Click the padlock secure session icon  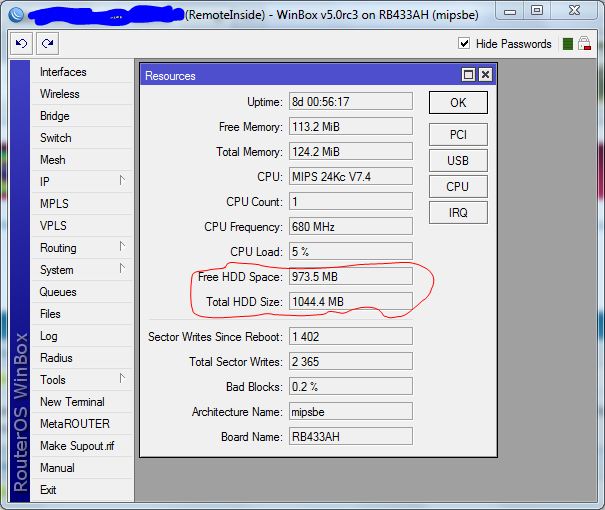(584, 43)
